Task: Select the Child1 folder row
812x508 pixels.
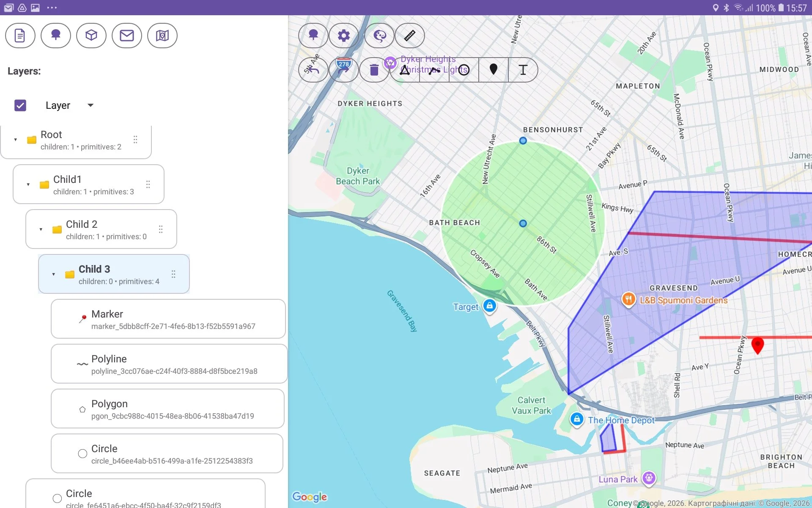Action: tap(88, 184)
